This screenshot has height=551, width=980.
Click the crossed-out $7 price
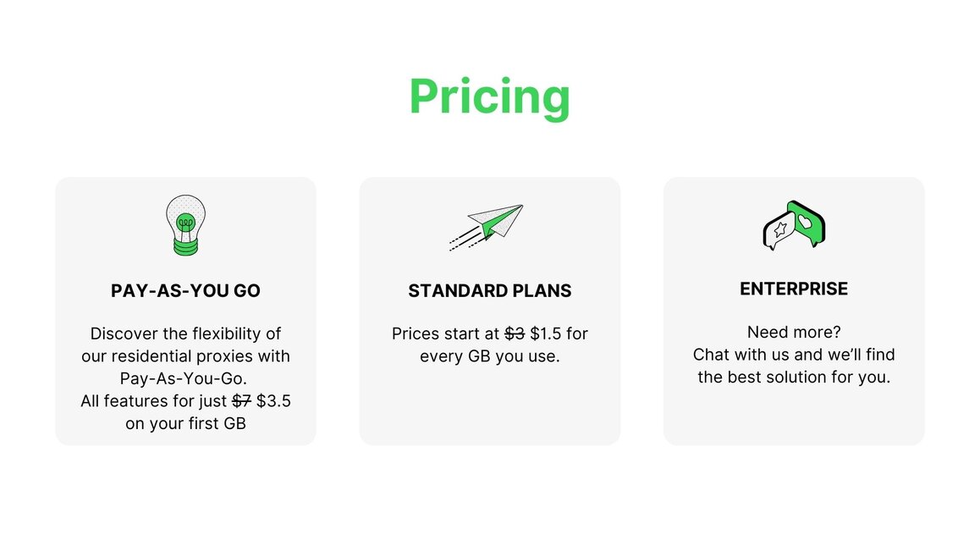click(x=241, y=401)
